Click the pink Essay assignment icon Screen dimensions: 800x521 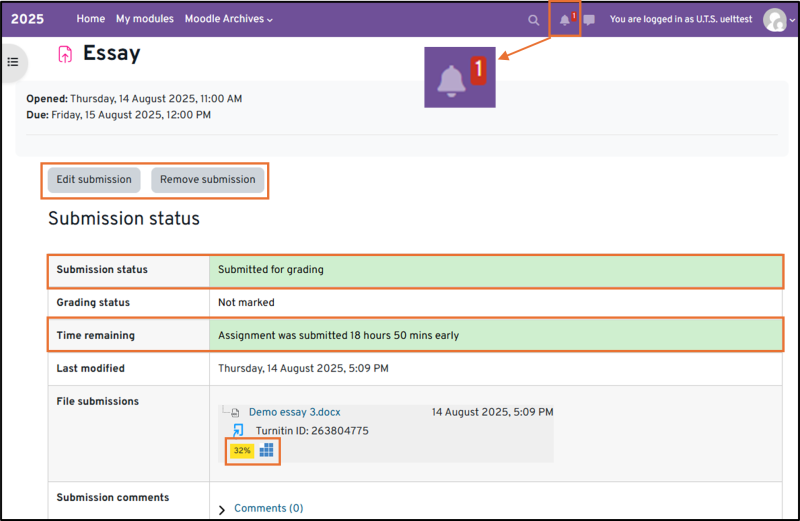coord(66,54)
